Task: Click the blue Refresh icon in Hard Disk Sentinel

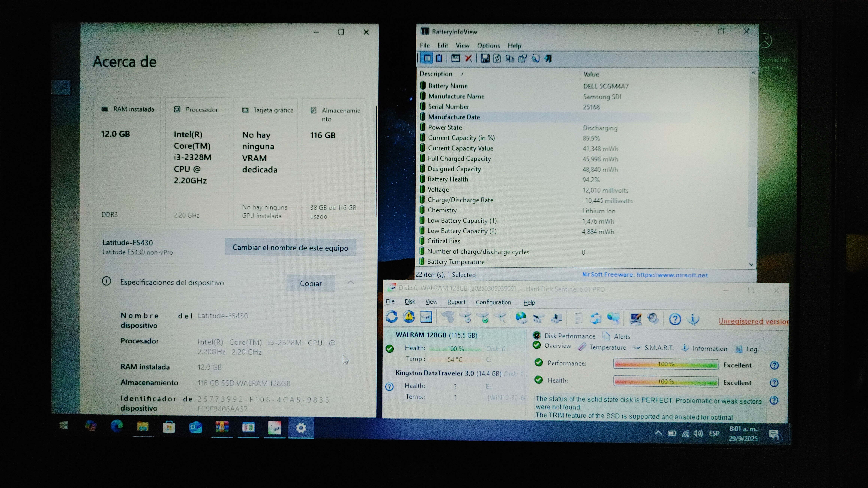Action: tap(392, 317)
